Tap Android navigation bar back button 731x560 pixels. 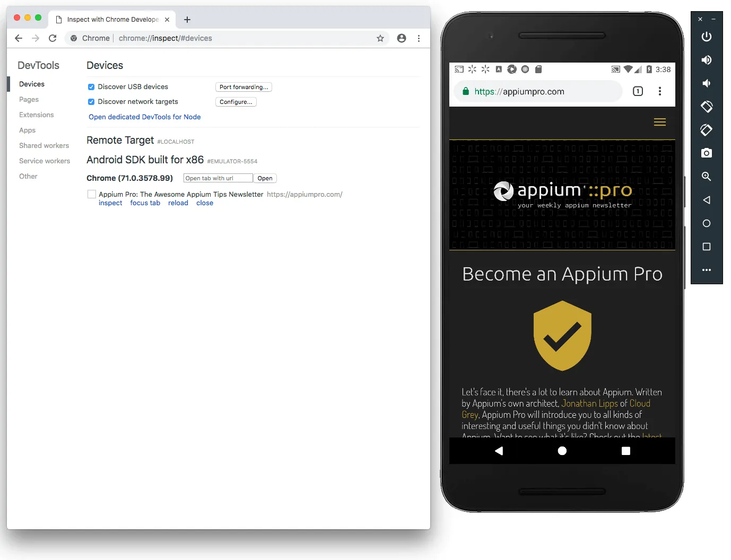coord(499,451)
